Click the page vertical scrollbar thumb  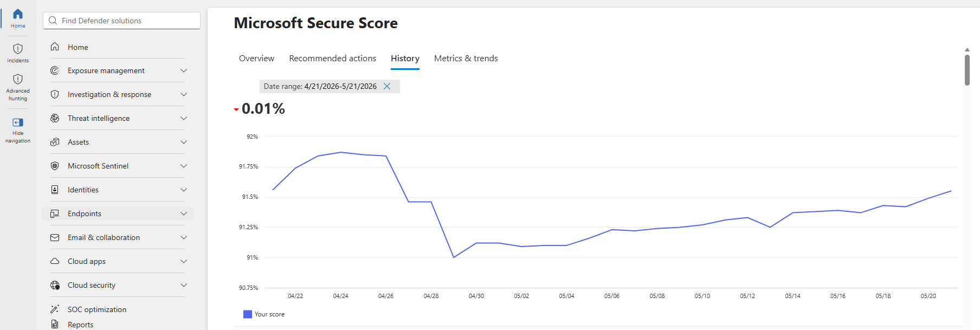point(967,70)
